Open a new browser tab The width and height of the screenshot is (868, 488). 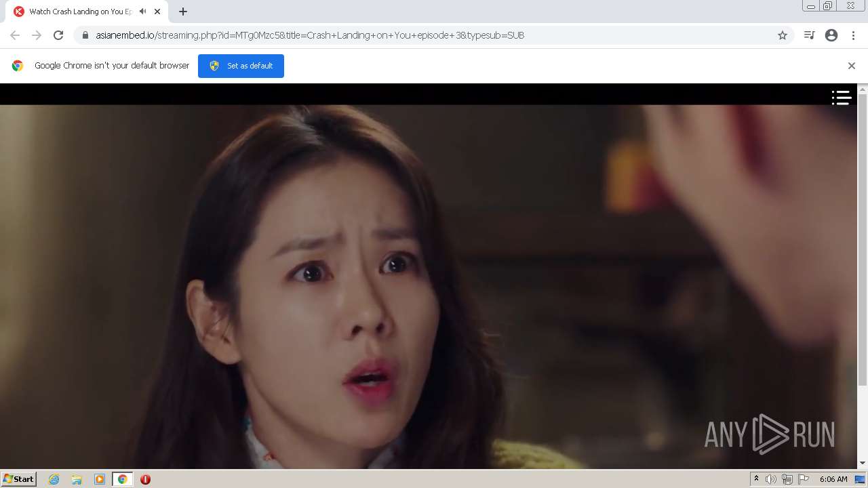(183, 12)
